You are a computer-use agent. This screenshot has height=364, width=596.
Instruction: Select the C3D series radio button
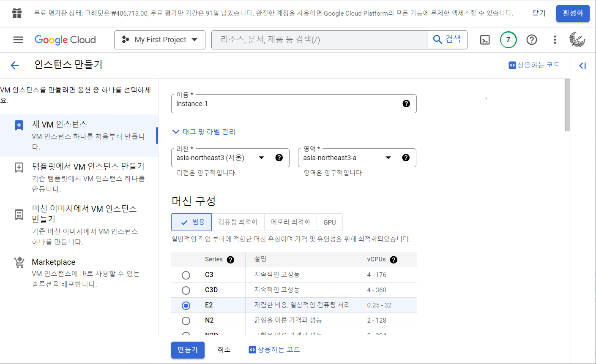186,291
